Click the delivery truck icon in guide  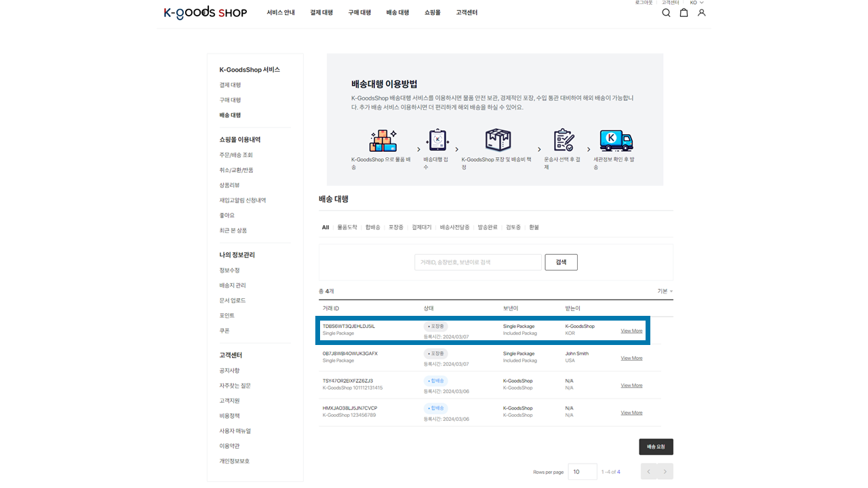(x=616, y=140)
